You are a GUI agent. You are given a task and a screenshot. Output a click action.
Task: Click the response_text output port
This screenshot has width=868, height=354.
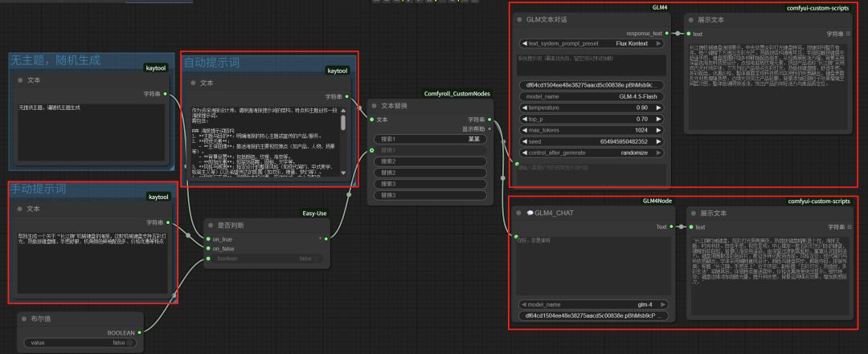point(666,33)
